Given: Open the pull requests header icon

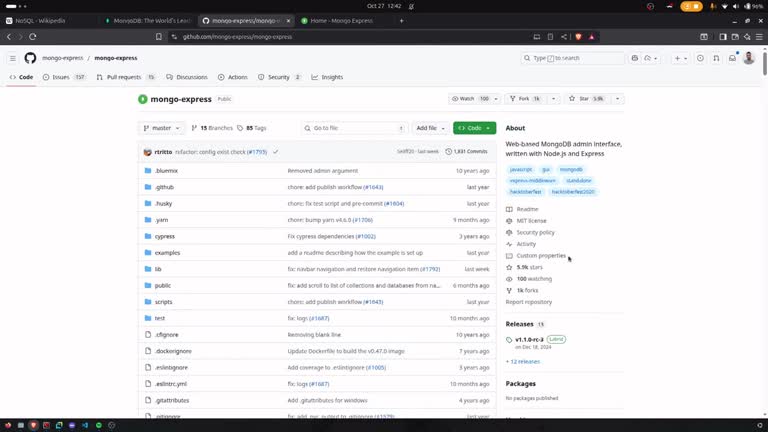Looking at the screenshot, I should point(716,58).
